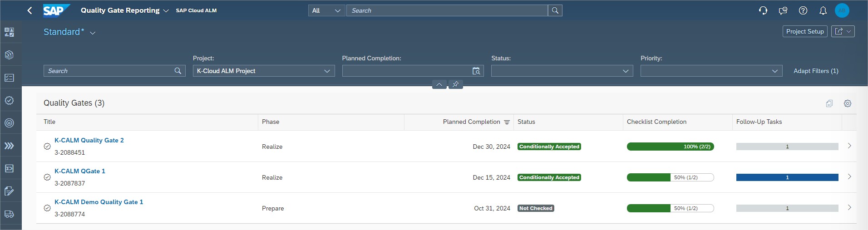Image resolution: width=868 pixels, height=230 pixels.
Task: Click the filter bar Search field
Action: [109, 71]
